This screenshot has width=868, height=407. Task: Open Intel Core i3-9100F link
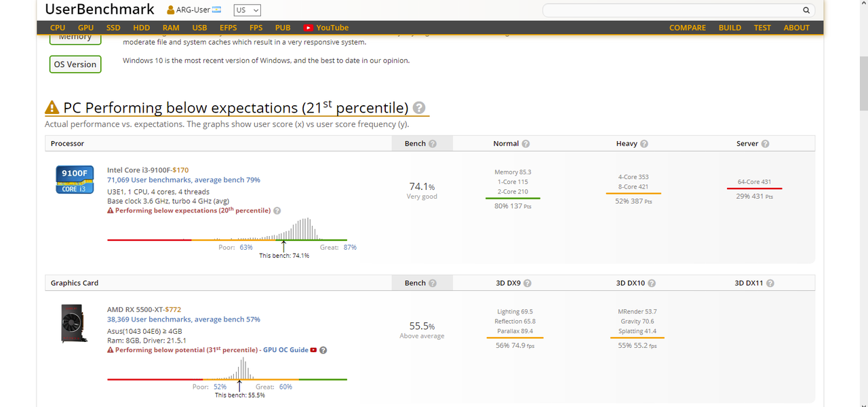(138, 170)
